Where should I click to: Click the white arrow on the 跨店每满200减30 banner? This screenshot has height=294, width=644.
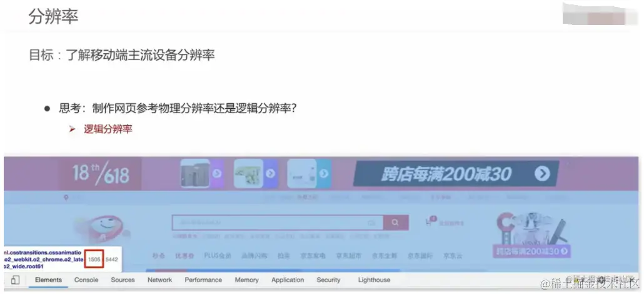click(542, 174)
